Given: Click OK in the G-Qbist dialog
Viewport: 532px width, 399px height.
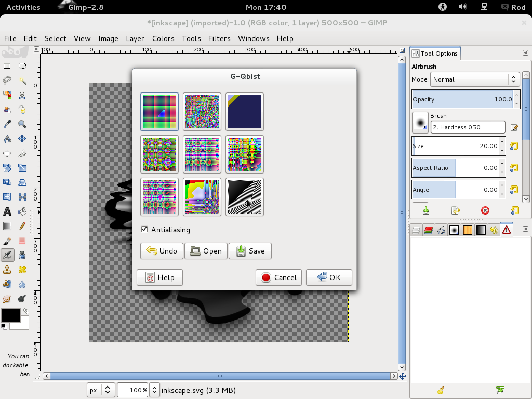Looking at the screenshot, I should click(x=329, y=277).
